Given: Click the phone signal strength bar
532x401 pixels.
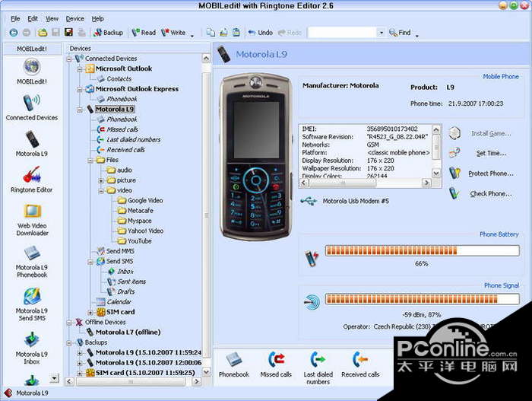Looking at the screenshot, I should [422, 299].
